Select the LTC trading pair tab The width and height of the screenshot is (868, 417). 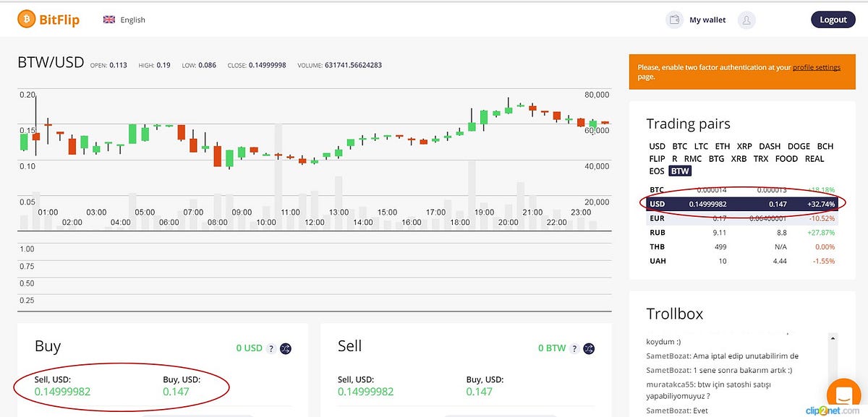[701, 146]
